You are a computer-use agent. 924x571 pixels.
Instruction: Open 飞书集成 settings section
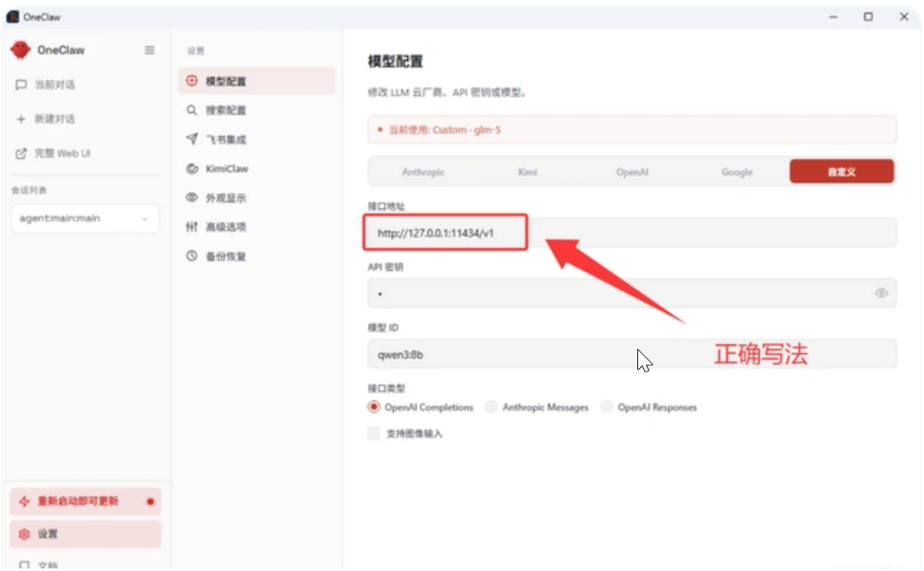tap(257, 139)
